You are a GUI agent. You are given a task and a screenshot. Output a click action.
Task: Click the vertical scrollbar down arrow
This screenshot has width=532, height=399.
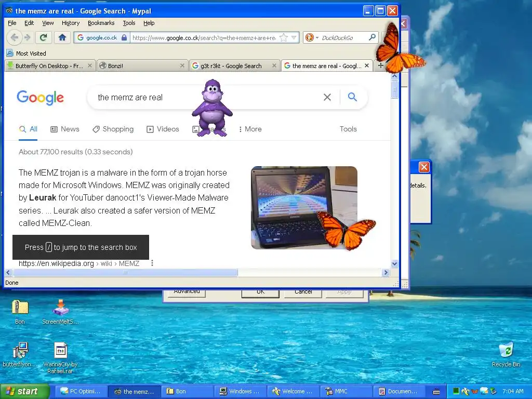coord(394,263)
